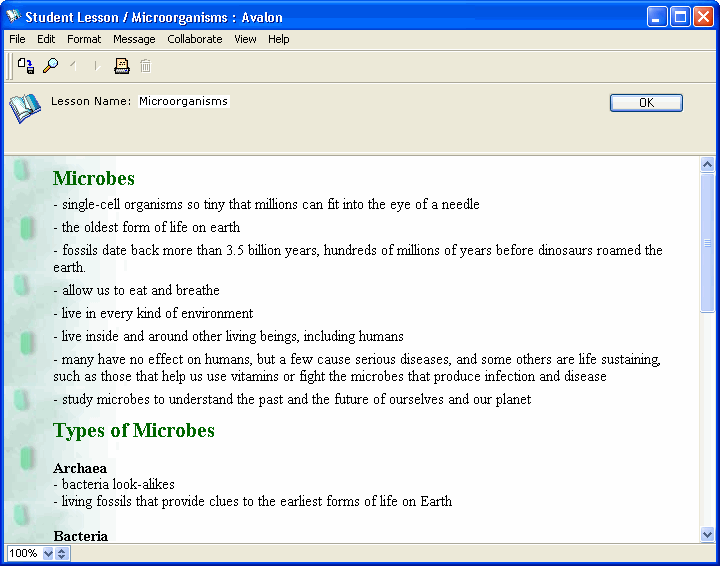The height and width of the screenshot is (566, 720).
Task: Click the vertical scrollbar down arrow
Action: click(x=708, y=535)
